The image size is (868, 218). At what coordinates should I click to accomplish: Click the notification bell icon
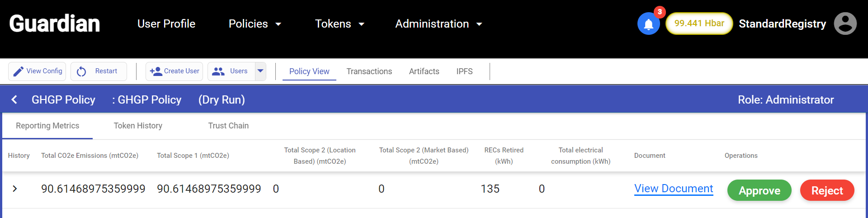pyautogui.click(x=648, y=24)
